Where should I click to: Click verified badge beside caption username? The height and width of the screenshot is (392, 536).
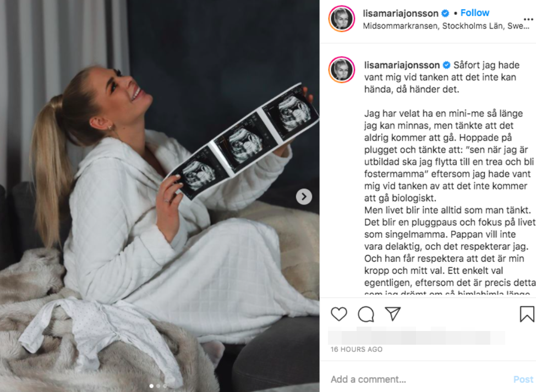click(x=446, y=65)
